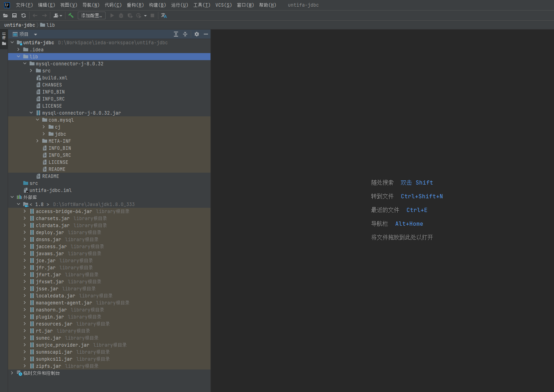Expand the cj package
The image size is (554, 392).
pyautogui.click(x=44, y=127)
